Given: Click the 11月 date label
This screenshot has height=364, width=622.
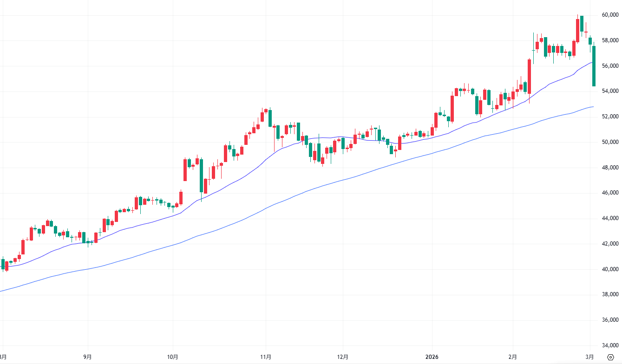Looking at the screenshot, I should pos(266,357).
